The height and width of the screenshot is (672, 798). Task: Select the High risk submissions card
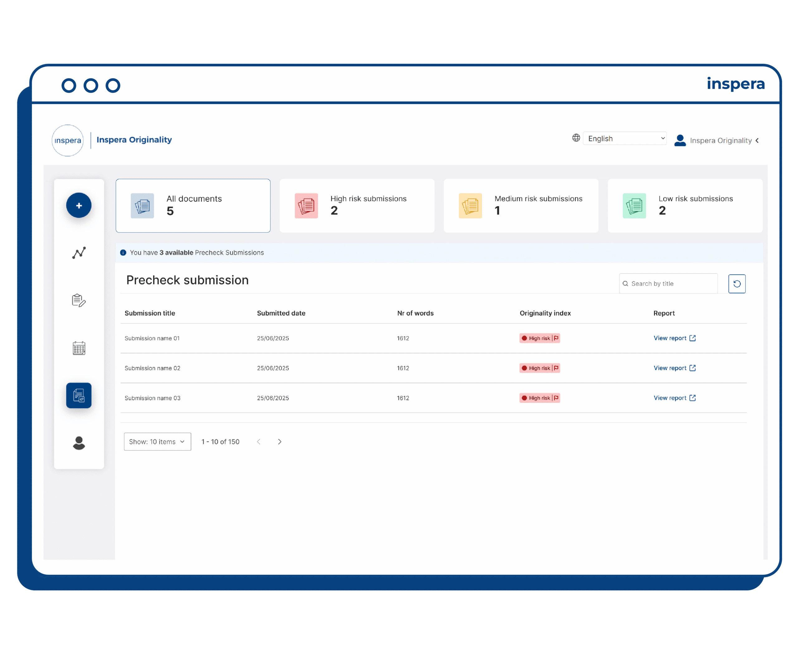[x=357, y=206]
